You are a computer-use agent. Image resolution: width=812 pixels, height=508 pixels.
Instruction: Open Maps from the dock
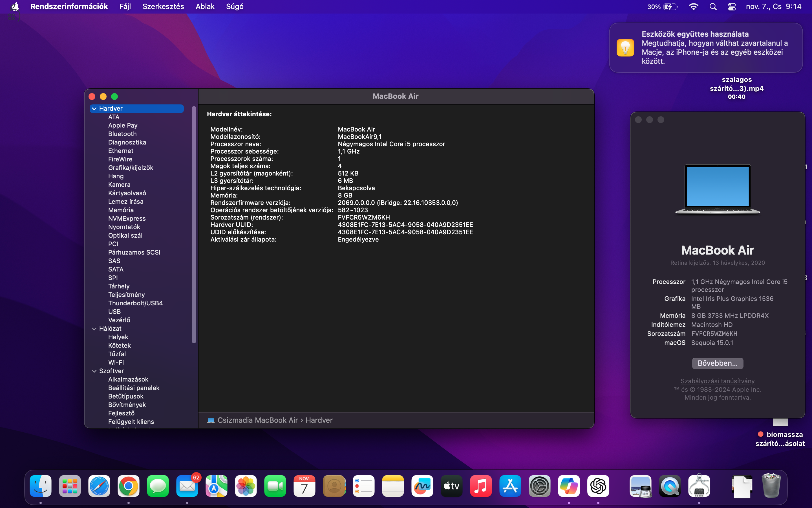[x=217, y=486]
